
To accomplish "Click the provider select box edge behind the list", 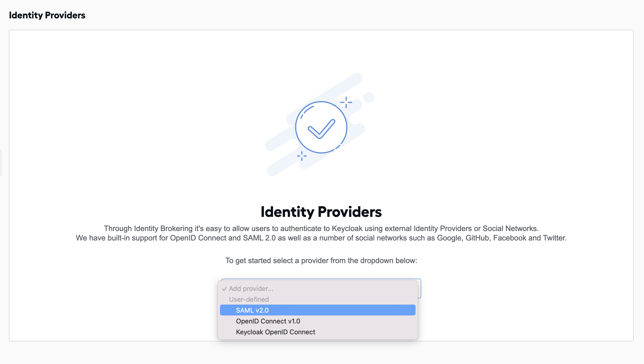I will click(420, 289).
